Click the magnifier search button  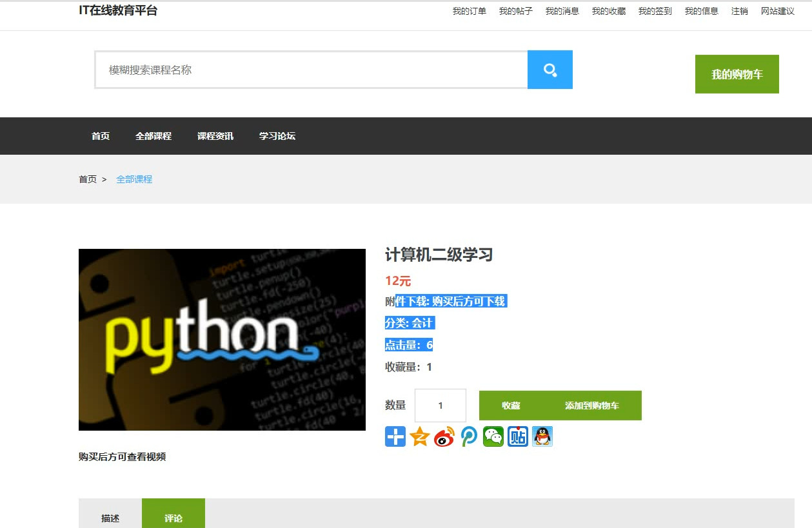550,70
